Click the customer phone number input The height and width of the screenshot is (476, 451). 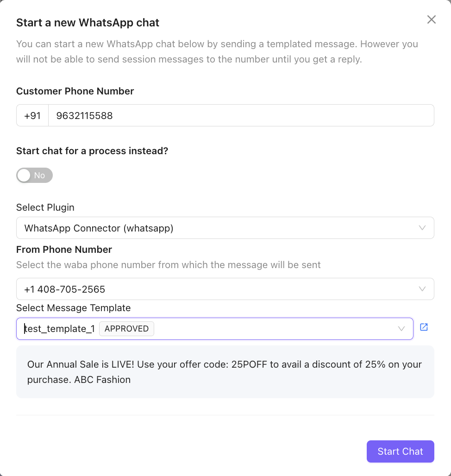(x=185, y=115)
